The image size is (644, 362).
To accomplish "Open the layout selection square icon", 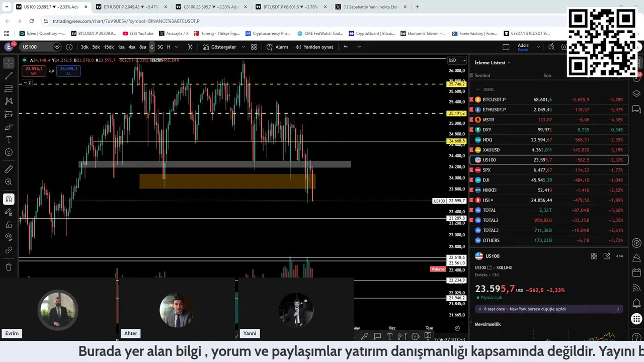I will (506, 47).
